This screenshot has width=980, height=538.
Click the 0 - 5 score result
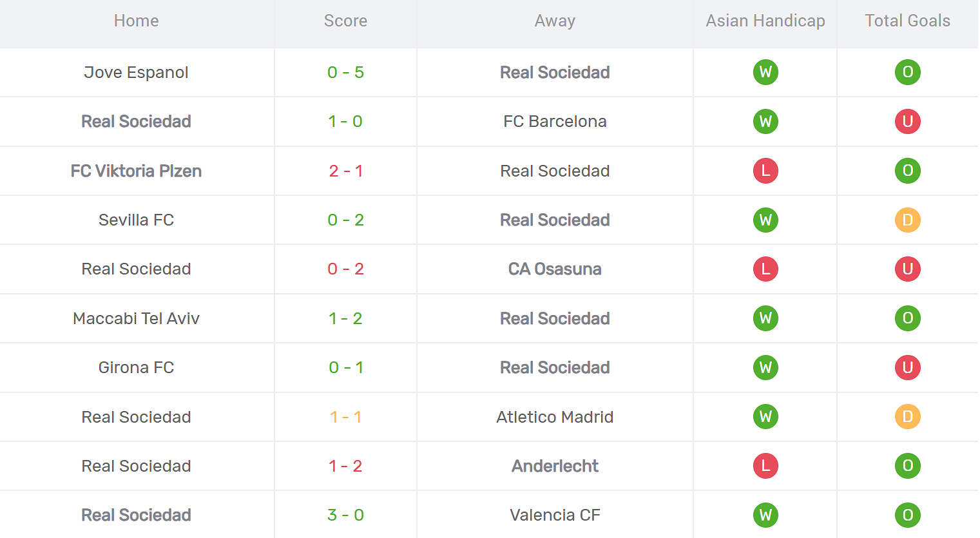[345, 72]
